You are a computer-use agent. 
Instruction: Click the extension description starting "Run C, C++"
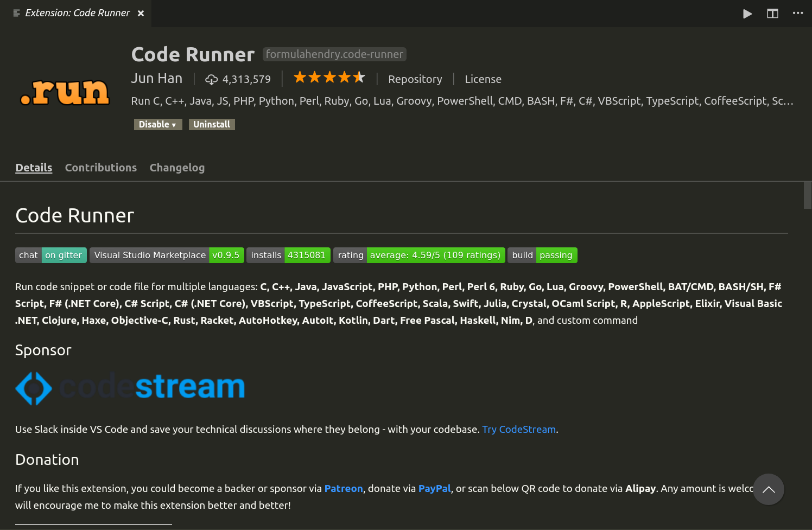tap(462, 101)
